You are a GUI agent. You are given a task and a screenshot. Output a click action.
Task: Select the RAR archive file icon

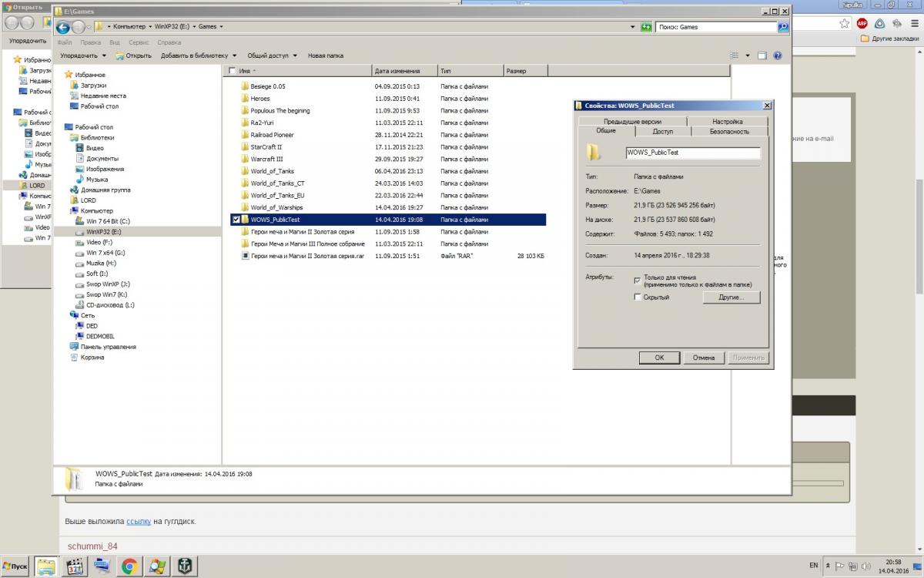point(245,256)
